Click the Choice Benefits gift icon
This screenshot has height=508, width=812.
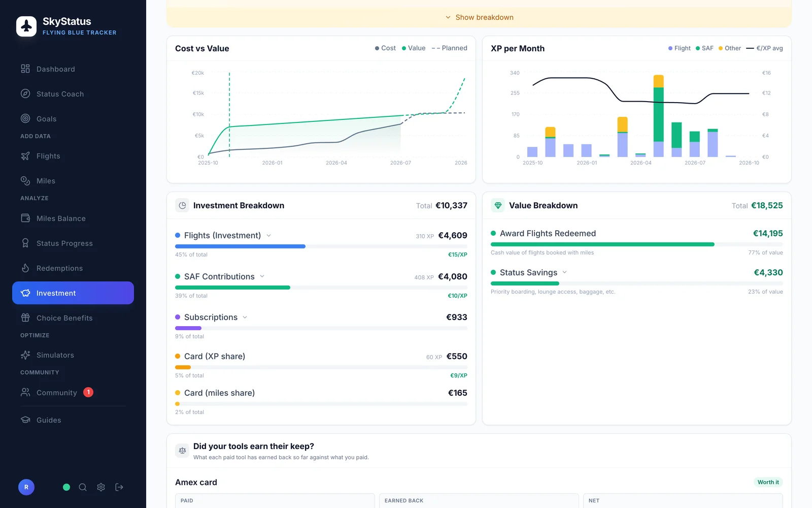pyautogui.click(x=25, y=318)
